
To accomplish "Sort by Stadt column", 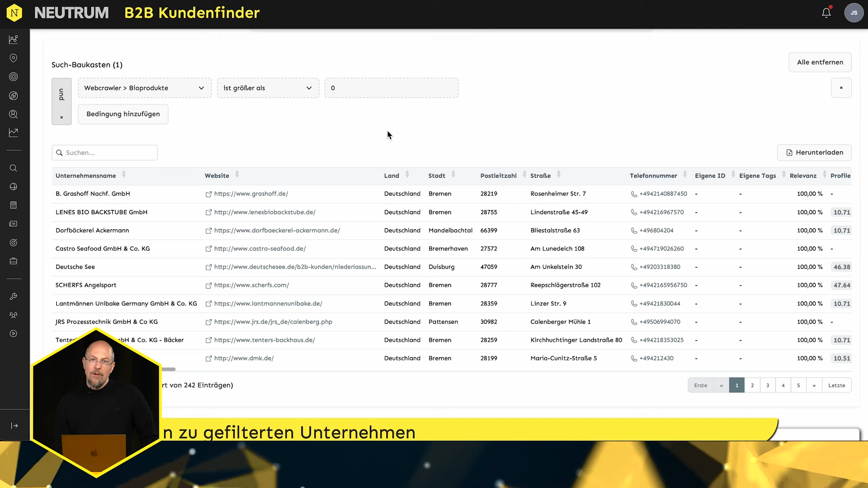I will [453, 175].
